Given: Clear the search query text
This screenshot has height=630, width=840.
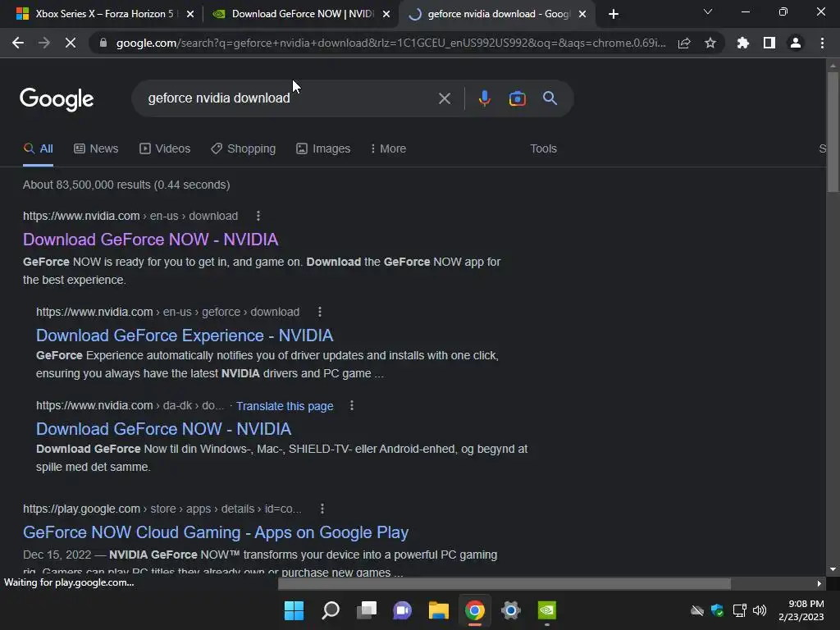Looking at the screenshot, I should (444, 98).
